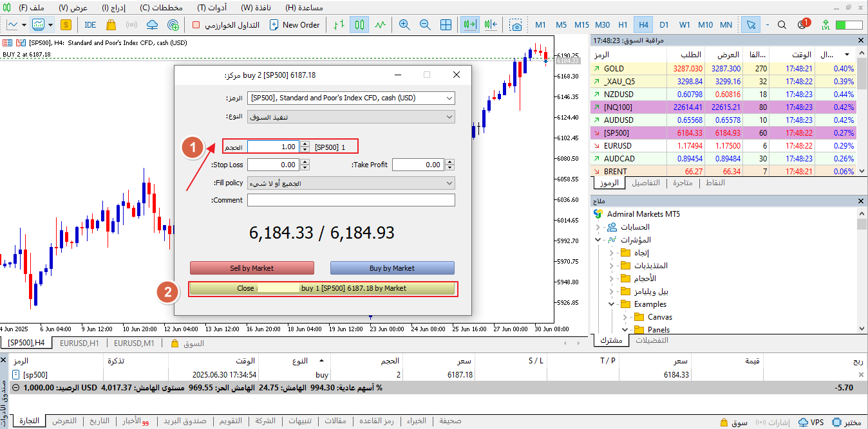The image size is (868, 429).
Task: Open the chart templates dropdown arrow
Action: [50, 24]
